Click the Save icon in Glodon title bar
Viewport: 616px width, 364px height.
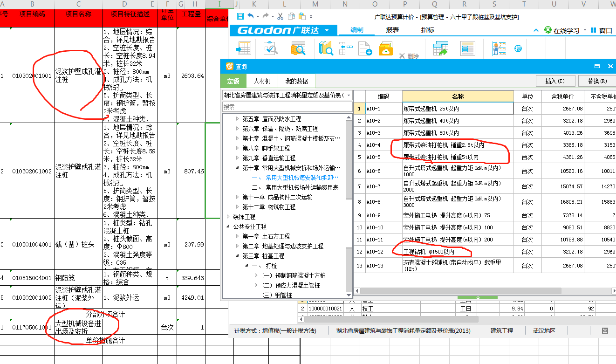point(240,16)
